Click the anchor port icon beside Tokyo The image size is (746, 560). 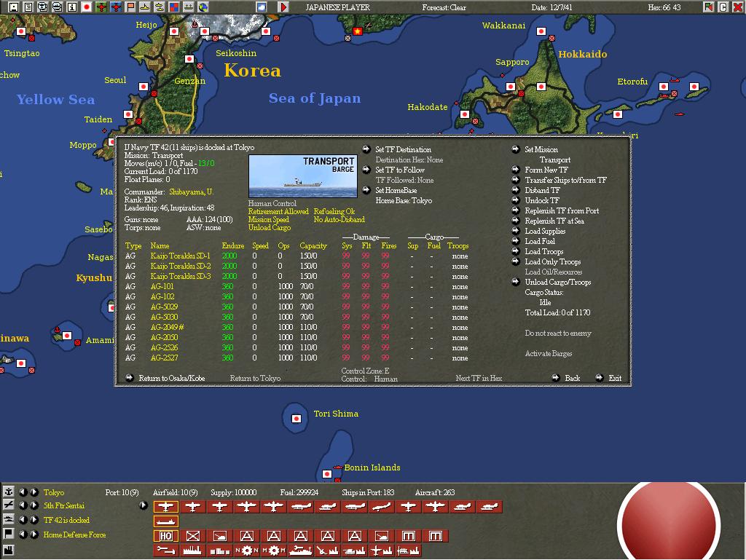9,492
